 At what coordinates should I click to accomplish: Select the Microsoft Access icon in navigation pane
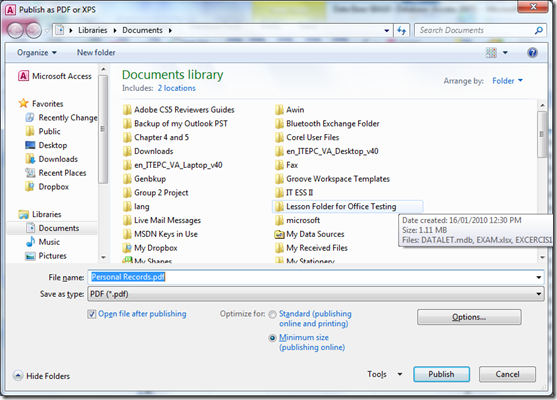[x=23, y=76]
